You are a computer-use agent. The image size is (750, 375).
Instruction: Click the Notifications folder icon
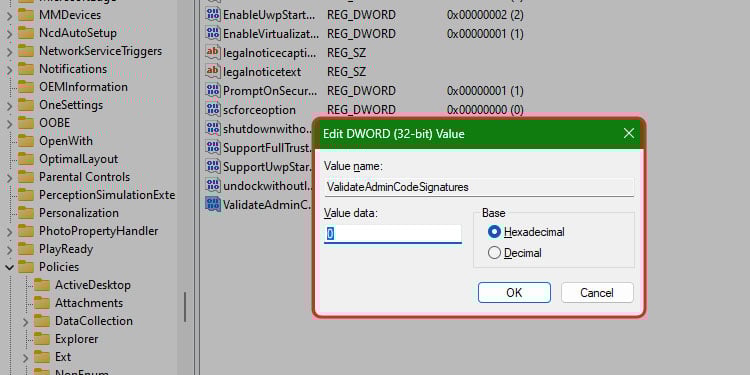point(26,69)
